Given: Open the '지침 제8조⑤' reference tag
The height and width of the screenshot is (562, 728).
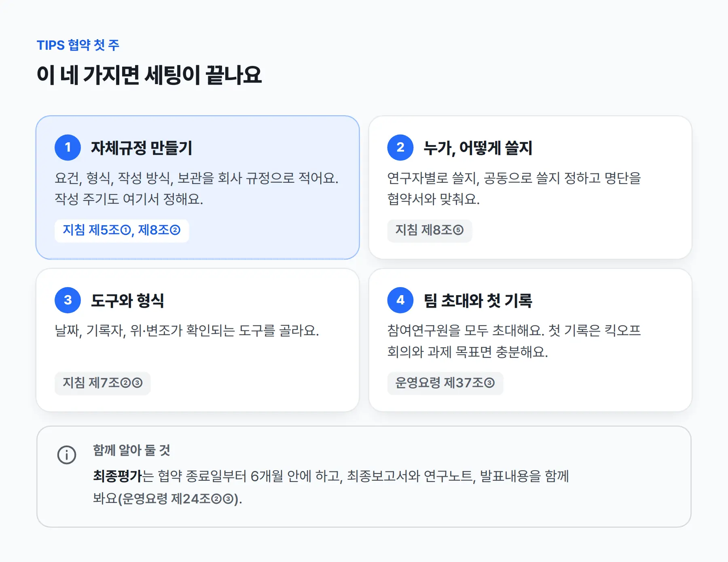Looking at the screenshot, I should pyautogui.click(x=430, y=230).
